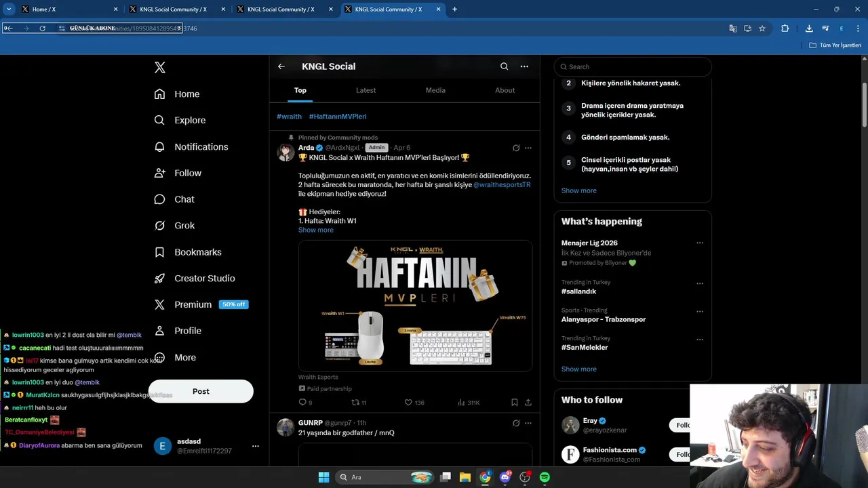Open browser downloads icon
Image resolution: width=868 pixels, height=488 pixels.
[x=809, y=28]
